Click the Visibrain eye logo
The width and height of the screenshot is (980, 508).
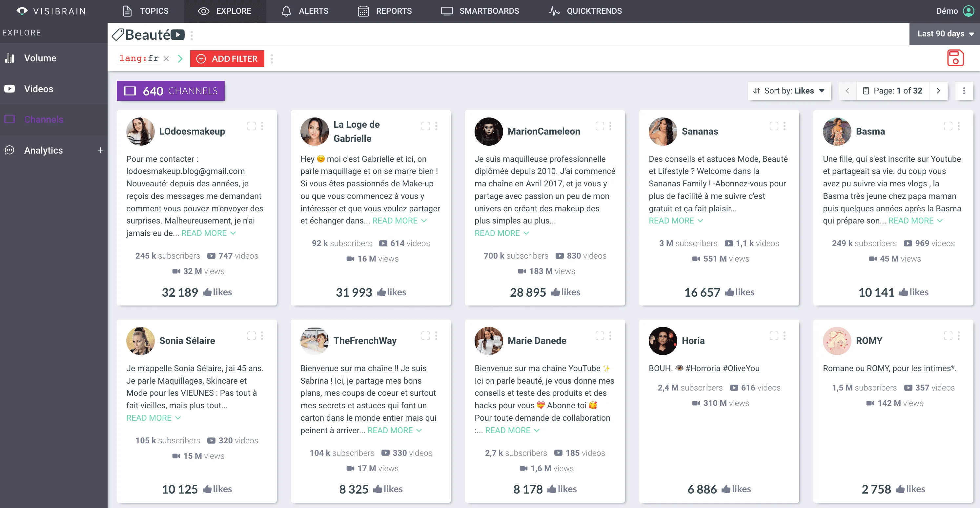pos(22,11)
